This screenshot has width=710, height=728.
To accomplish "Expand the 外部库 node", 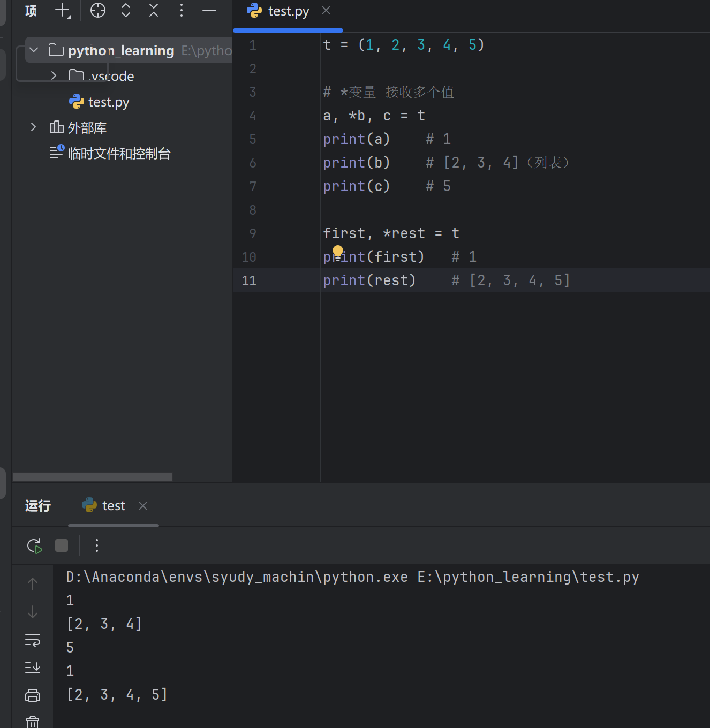I will pos(34,127).
